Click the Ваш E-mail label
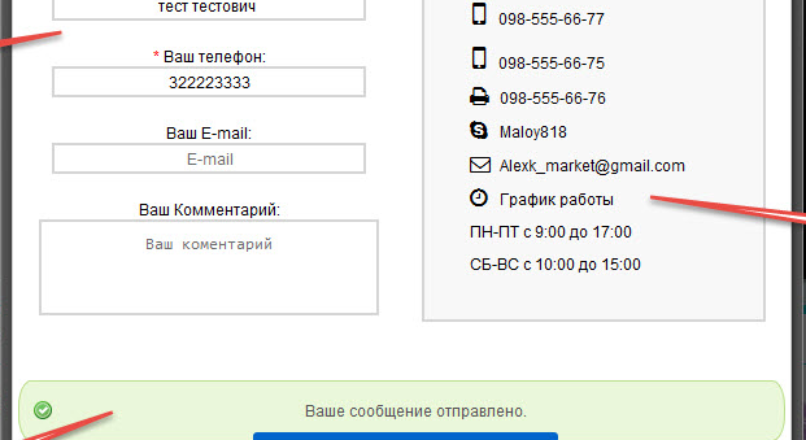This screenshot has width=806, height=440. coord(209,133)
